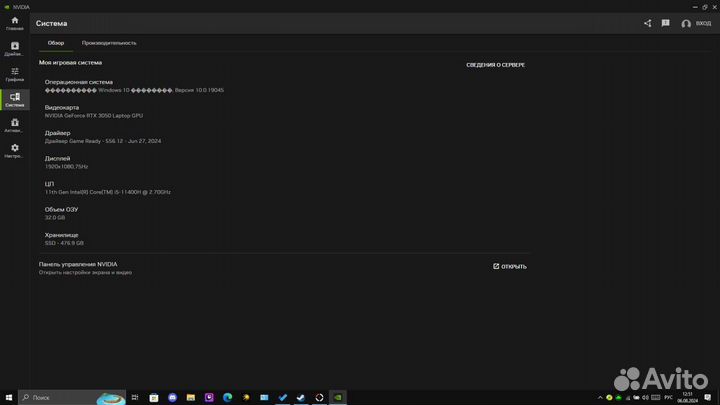Click the share icon in header

648,23
